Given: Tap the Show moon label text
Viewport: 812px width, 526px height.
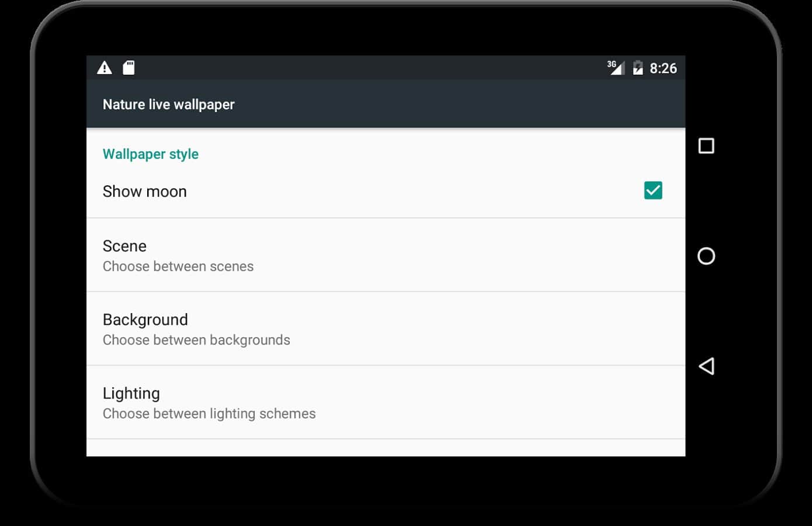Looking at the screenshot, I should point(145,192).
